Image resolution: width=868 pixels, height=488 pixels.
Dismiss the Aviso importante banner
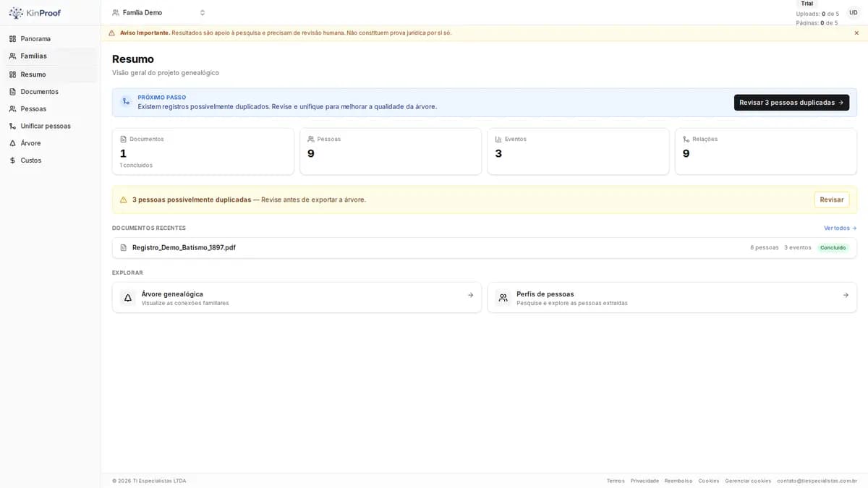856,33
